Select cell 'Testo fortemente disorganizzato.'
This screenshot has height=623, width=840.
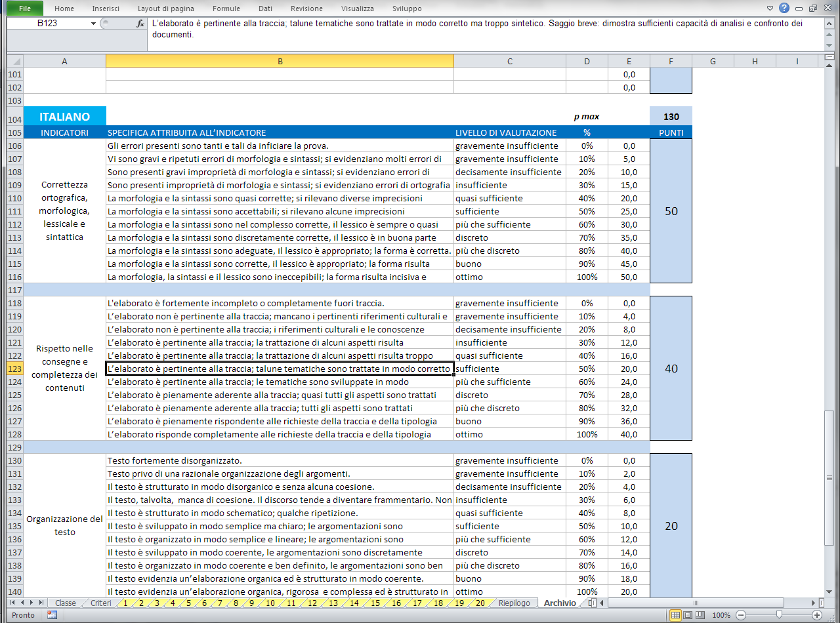(x=280, y=460)
